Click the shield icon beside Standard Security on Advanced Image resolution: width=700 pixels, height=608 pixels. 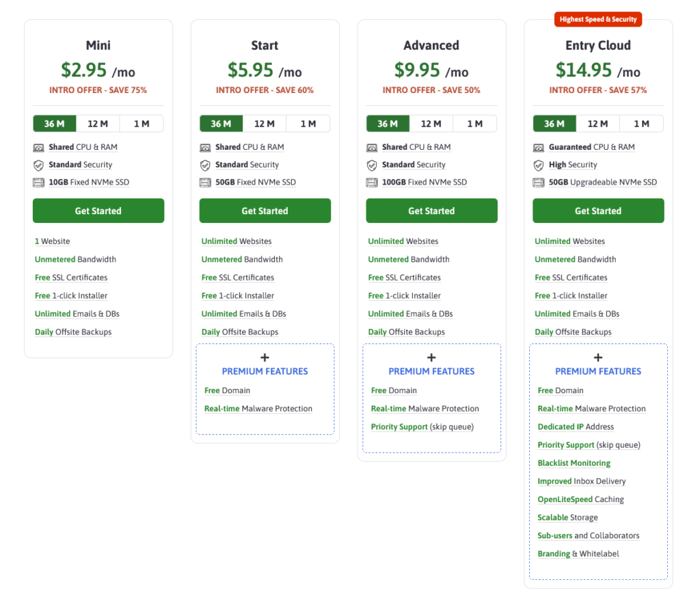pos(372,165)
